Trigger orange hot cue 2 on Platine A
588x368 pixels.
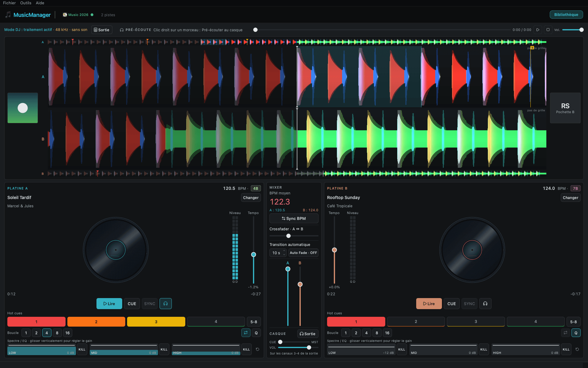(x=96, y=322)
